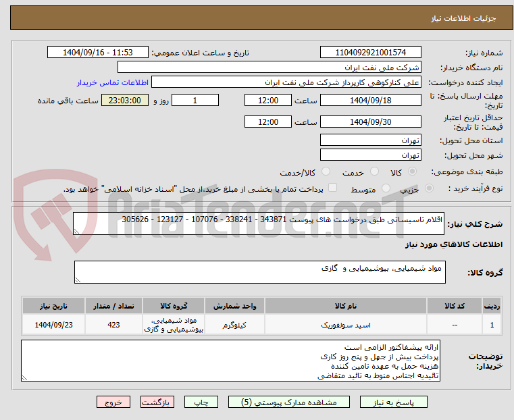This screenshot has width=514, height=420.
Task: Click the کد کالا column header
Action: point(455,306)
